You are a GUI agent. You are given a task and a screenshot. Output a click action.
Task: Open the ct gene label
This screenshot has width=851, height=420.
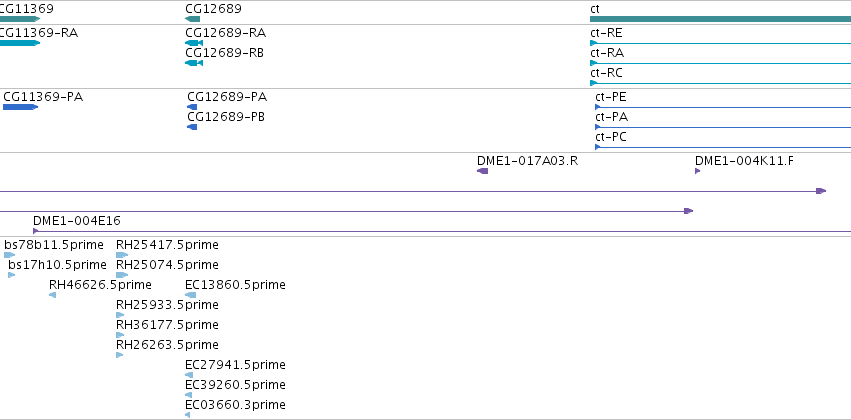pos(595,9)
